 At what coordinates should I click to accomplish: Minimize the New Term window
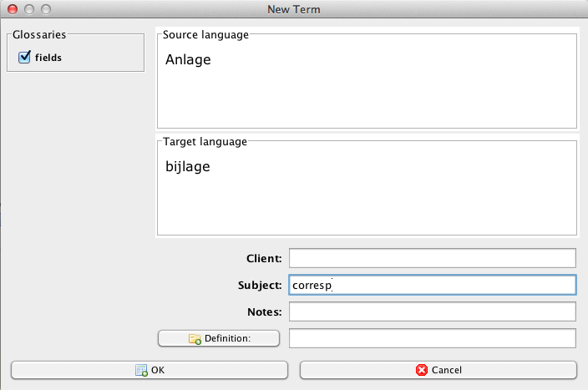[x=28, y=9]
